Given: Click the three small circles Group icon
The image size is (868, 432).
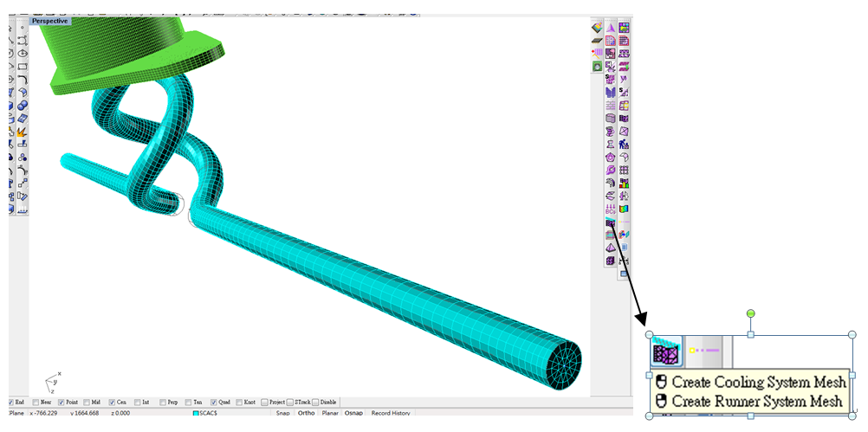Looking at the screenshot, I should click(x=23, y=157).
